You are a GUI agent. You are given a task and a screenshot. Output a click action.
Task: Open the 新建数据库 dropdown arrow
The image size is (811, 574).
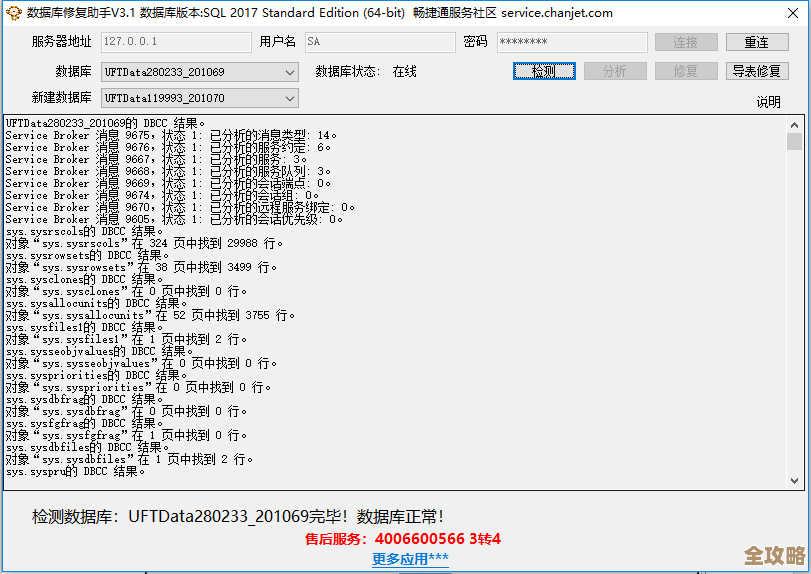coord(289,98)
